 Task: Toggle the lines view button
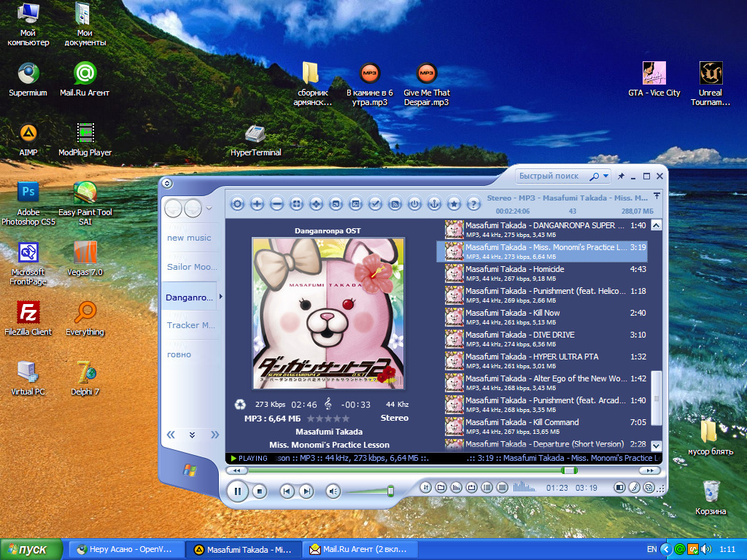point(502,487)
